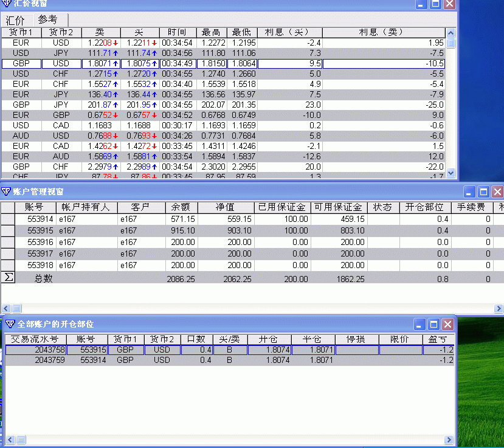Screen dimensions: 504x448
Task: Click the 可用保证金 column header
Action: [x=339, y=207]
